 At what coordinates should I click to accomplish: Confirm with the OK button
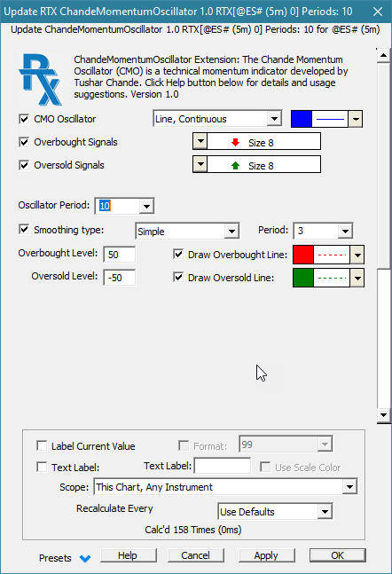click(x=338, y=555)
